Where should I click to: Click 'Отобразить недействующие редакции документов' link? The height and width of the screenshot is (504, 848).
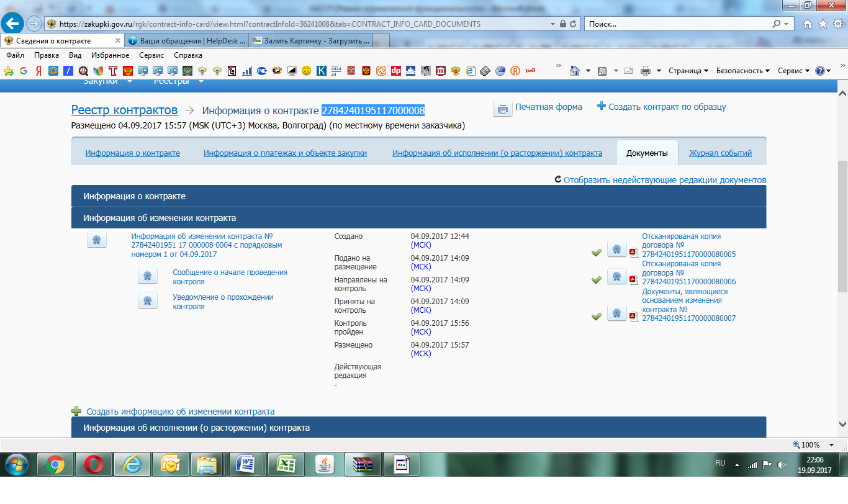click(665, 180)
